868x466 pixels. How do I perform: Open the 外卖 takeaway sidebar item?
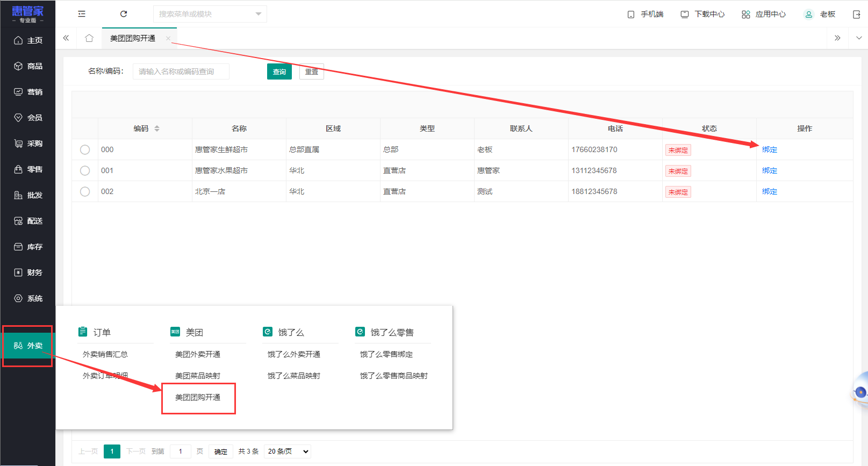pos(28,346)
